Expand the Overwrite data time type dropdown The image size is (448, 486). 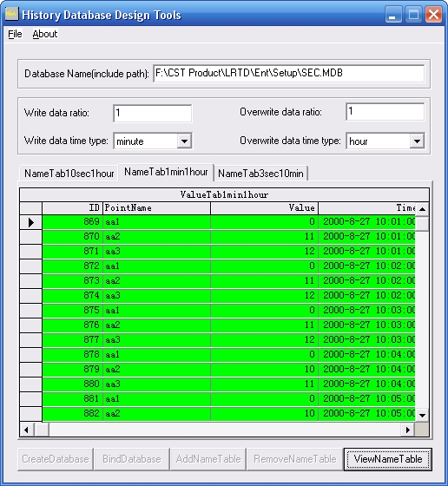pyautogui.click(x=417, y=141)
